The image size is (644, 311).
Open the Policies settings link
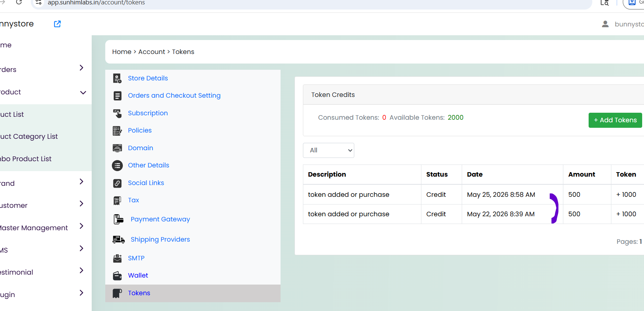(140, 130)
